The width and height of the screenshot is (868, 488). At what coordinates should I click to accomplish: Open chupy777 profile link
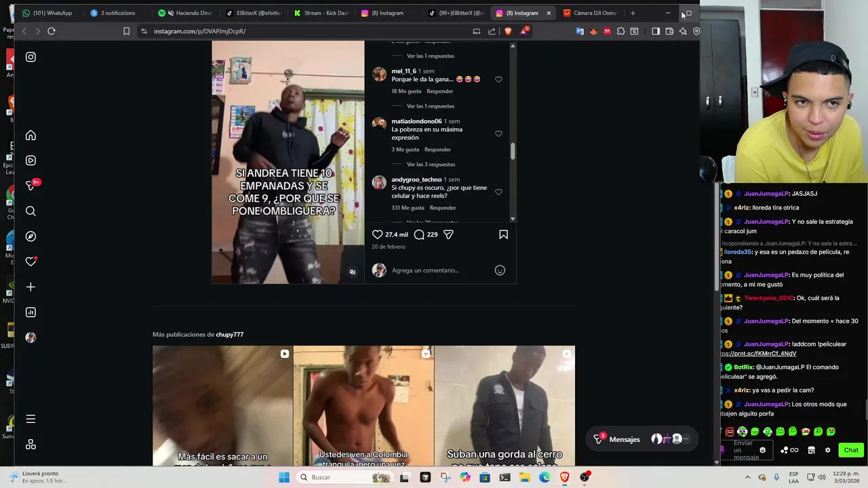[x=229, y=334]
